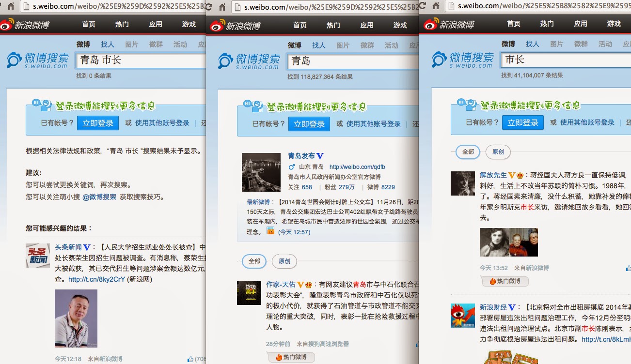Click 使用其他账号登录 in the right window
The image size is (631, 364).
point(587,122)
